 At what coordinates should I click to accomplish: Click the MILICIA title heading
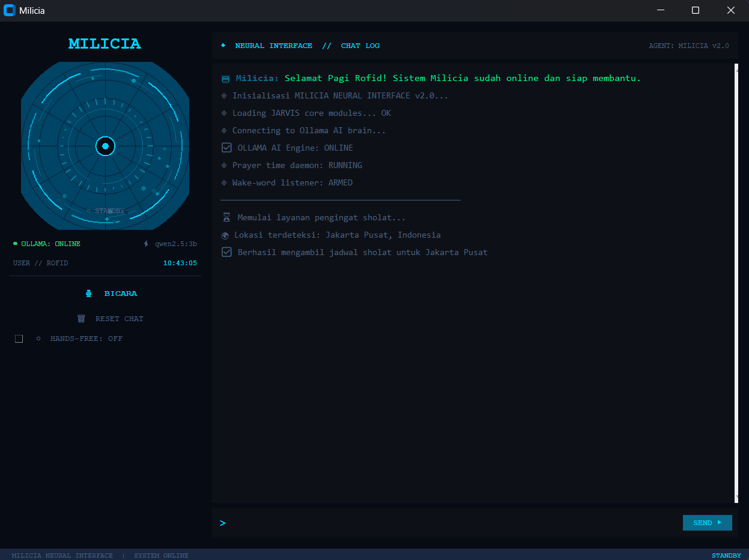(x=105, y=44)
